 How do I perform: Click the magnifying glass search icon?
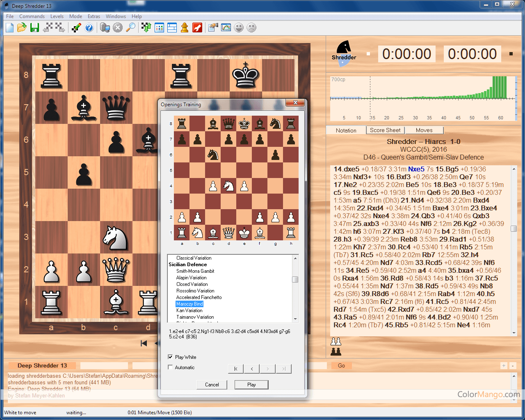tap(130, 27)
